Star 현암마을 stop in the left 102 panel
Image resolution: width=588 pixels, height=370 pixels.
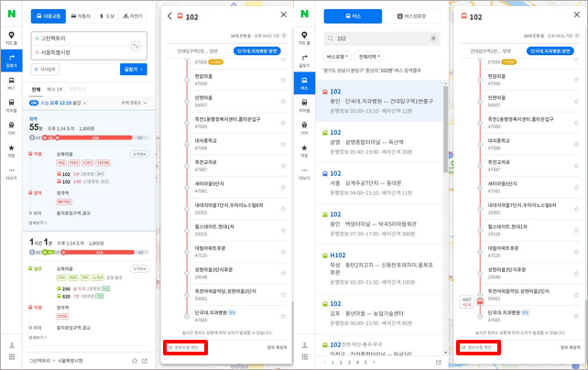(283, 80)
